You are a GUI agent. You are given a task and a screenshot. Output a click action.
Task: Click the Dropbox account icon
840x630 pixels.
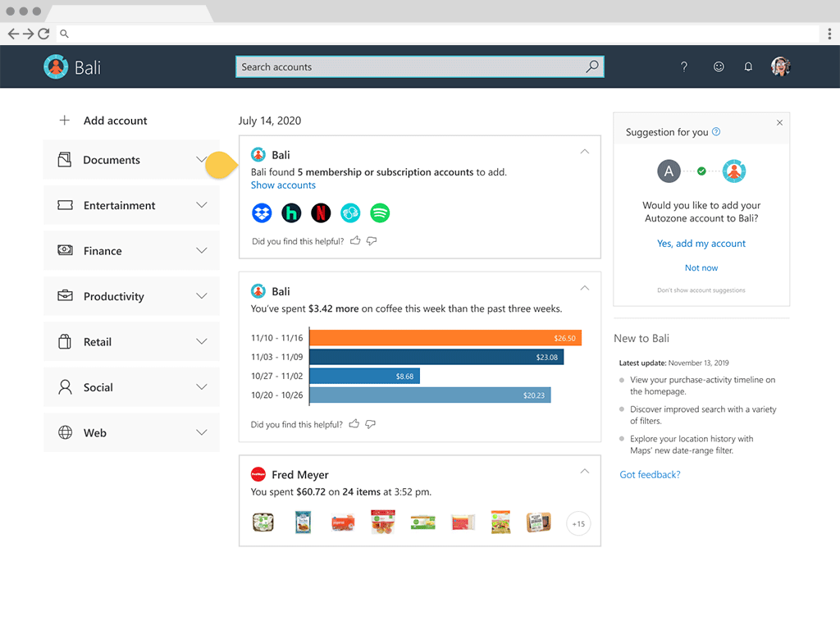click(x=262, y=213)
